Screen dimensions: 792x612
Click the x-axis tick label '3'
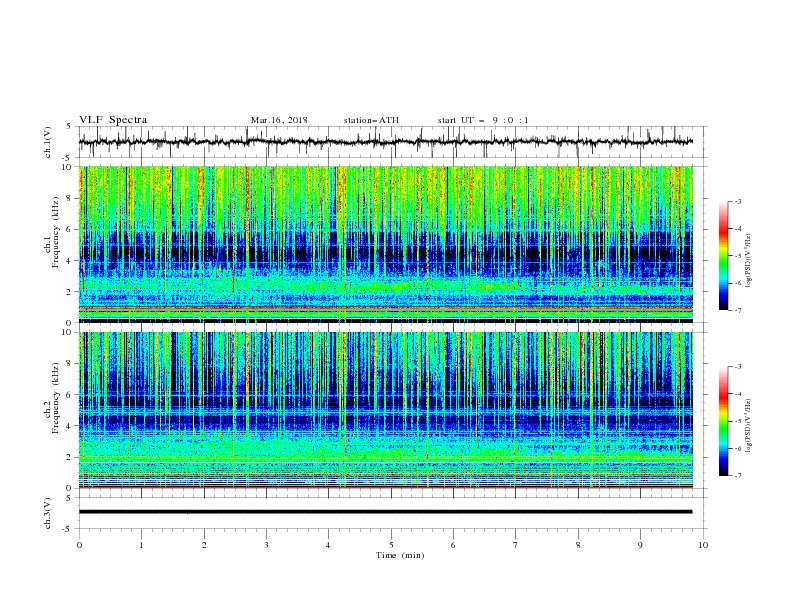pos(267,545)
